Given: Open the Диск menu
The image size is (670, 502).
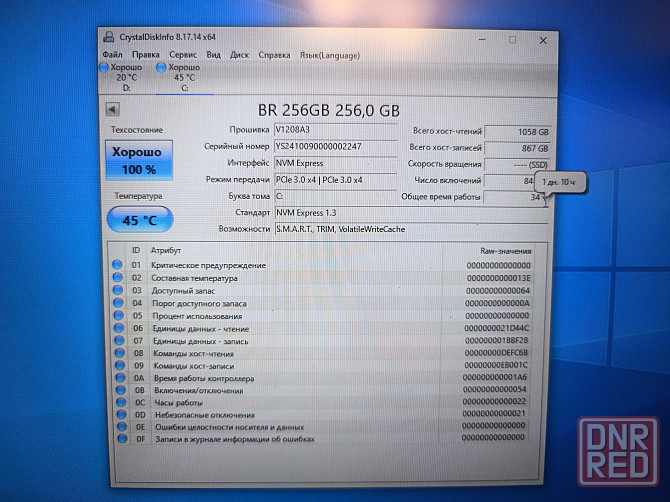Looking at the screenshot, I should point(239,55).
